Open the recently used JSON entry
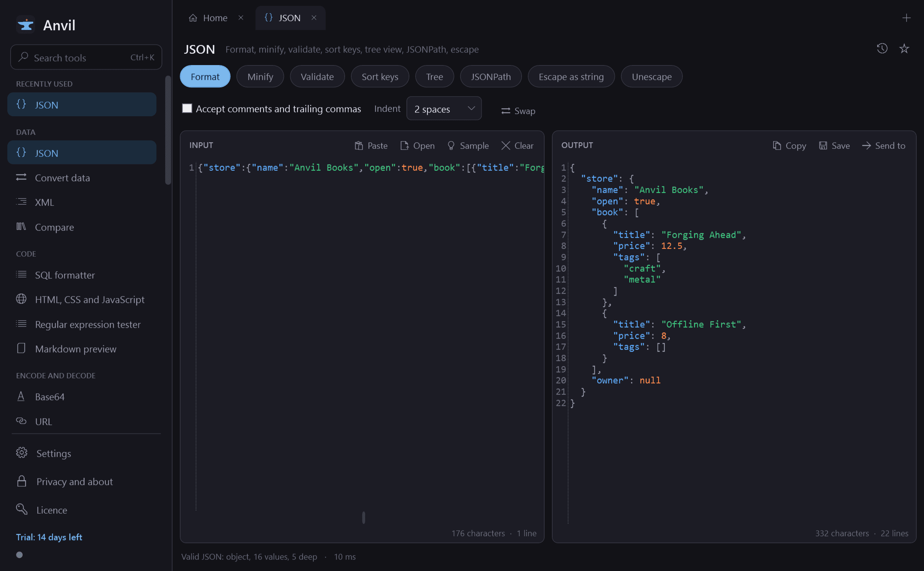 tap(82, 105)
